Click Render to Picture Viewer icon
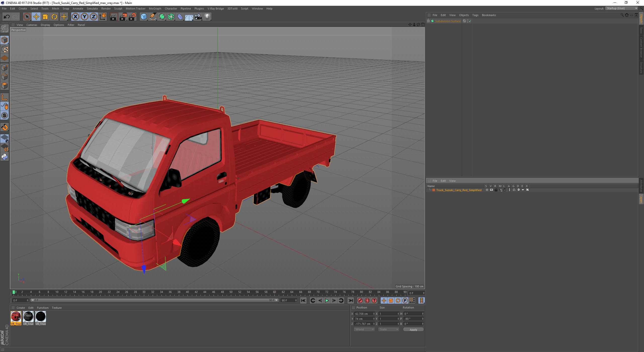The height and width of the screenshot is (352, 644). point(123,17)
